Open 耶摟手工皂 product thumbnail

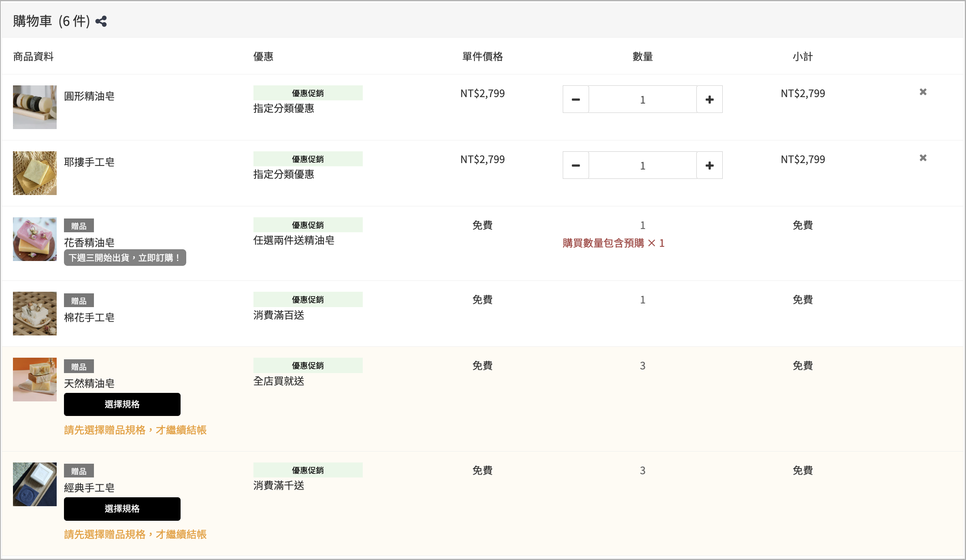[x=35, y=173]
